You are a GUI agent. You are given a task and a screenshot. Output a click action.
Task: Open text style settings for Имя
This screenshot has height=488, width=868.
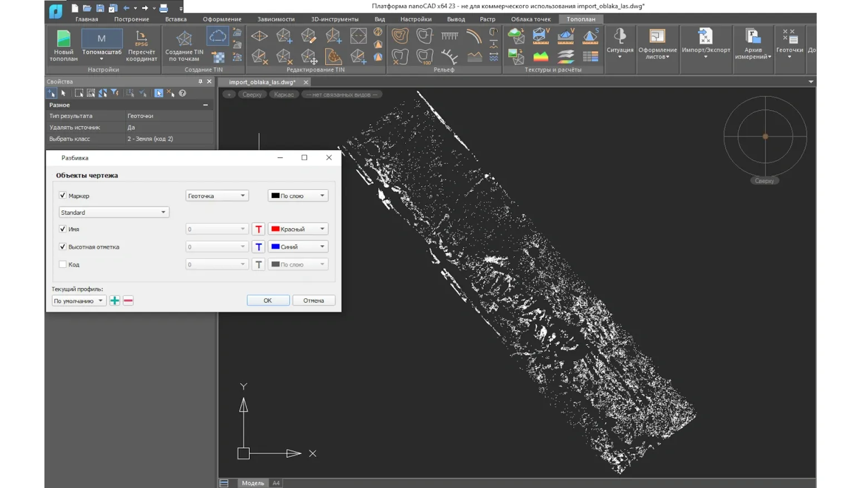[258, 229]
